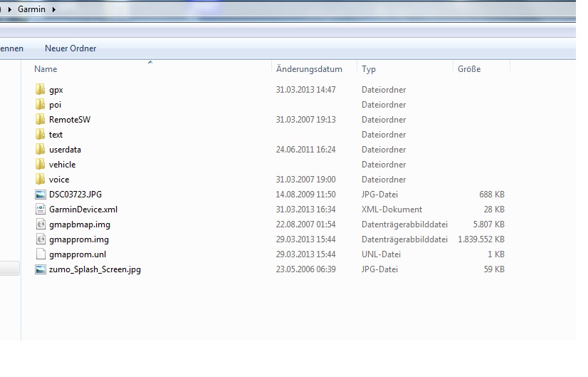Click the zumo_Splash_Screen.jpg image icon
The image size is (588, 377).
40,269
